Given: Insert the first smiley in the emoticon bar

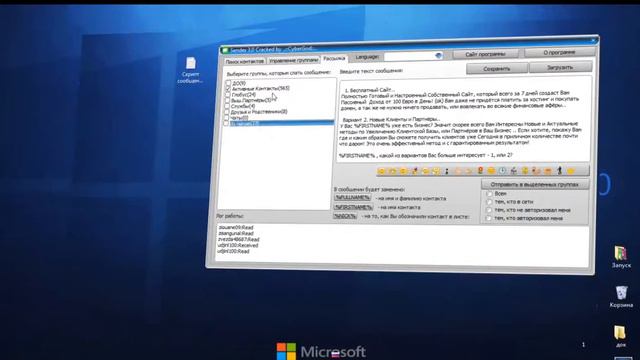Looking at the screenshot, I should (x=381, y=171).
